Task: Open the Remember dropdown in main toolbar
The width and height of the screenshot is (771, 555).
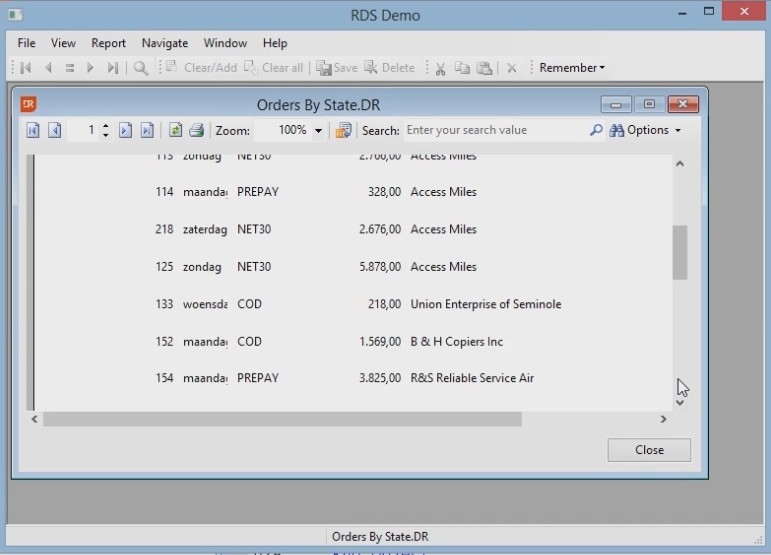Action: point(571,68)
